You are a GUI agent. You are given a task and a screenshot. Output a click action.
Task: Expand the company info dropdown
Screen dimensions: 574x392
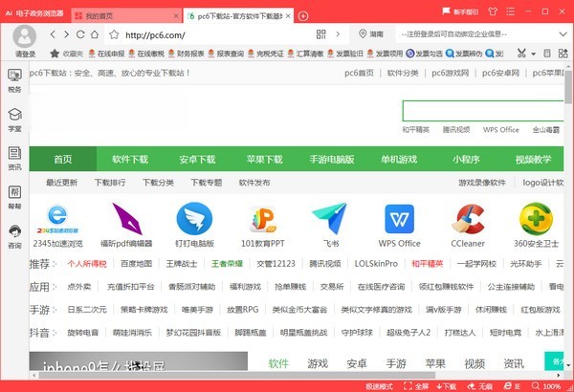click(x=563, y=34)
